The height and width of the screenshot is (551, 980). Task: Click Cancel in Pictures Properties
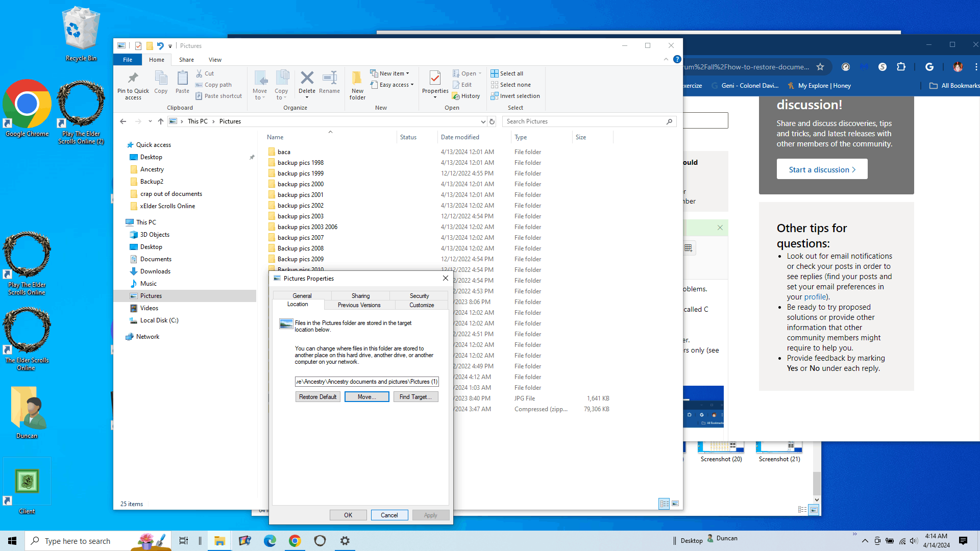point(389,515)
